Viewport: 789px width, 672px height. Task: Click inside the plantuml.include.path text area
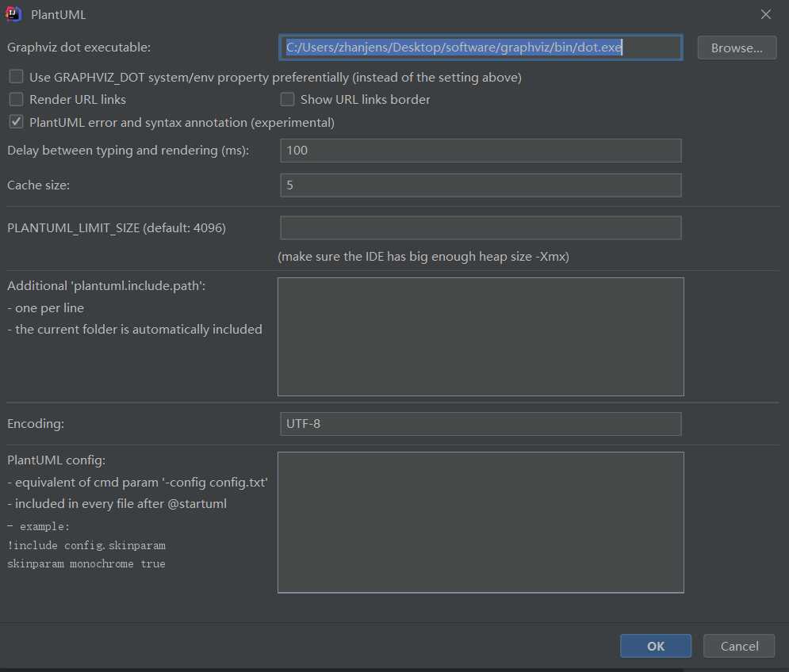(x=480, y=336)
